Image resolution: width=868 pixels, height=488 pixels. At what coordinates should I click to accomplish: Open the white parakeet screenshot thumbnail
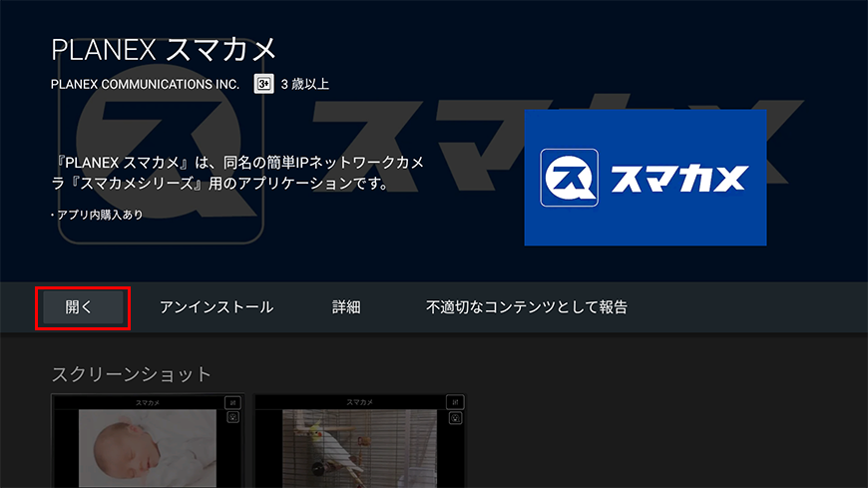tap(360, 441)
